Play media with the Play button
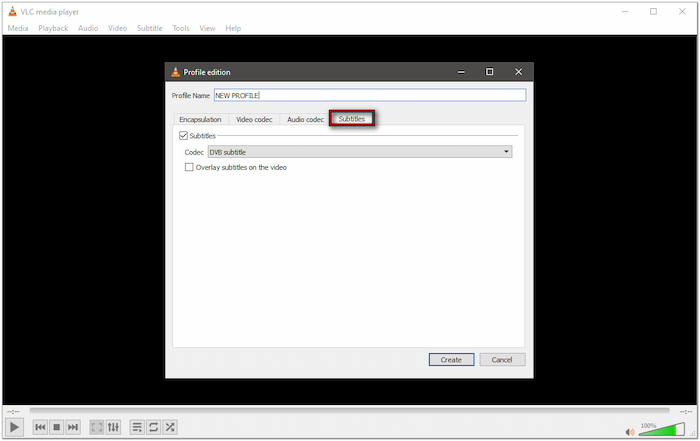The image size is (700, 441). [14, 427]
